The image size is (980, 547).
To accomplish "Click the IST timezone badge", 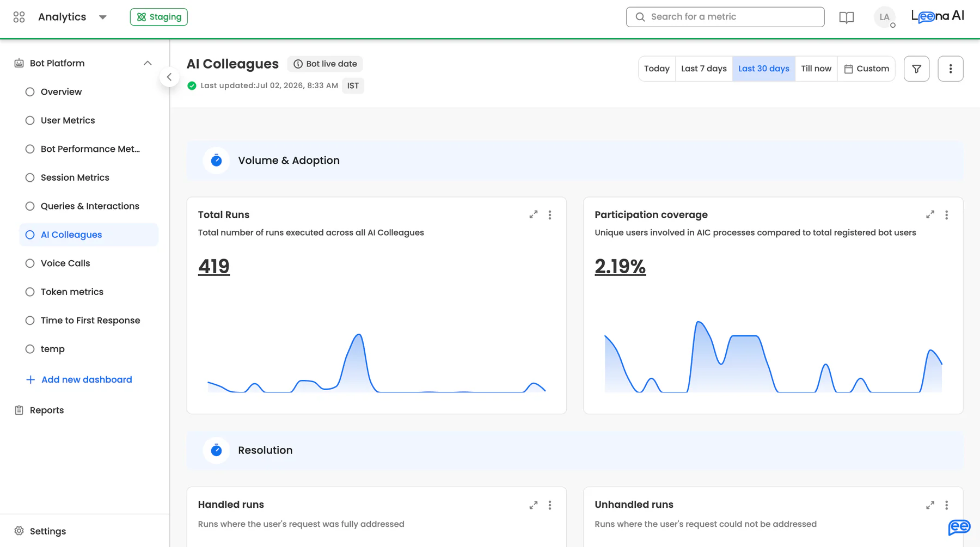I will coord(353,85).
